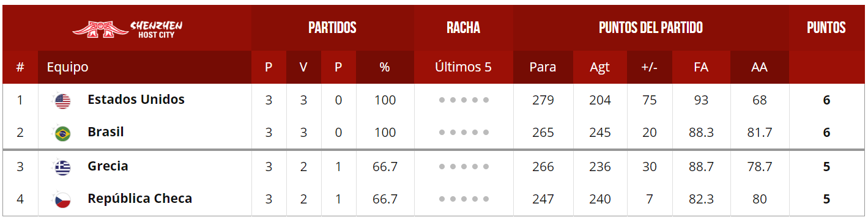Sort by the Agt column header
This screenshot has width=868, height=220.
599,67
